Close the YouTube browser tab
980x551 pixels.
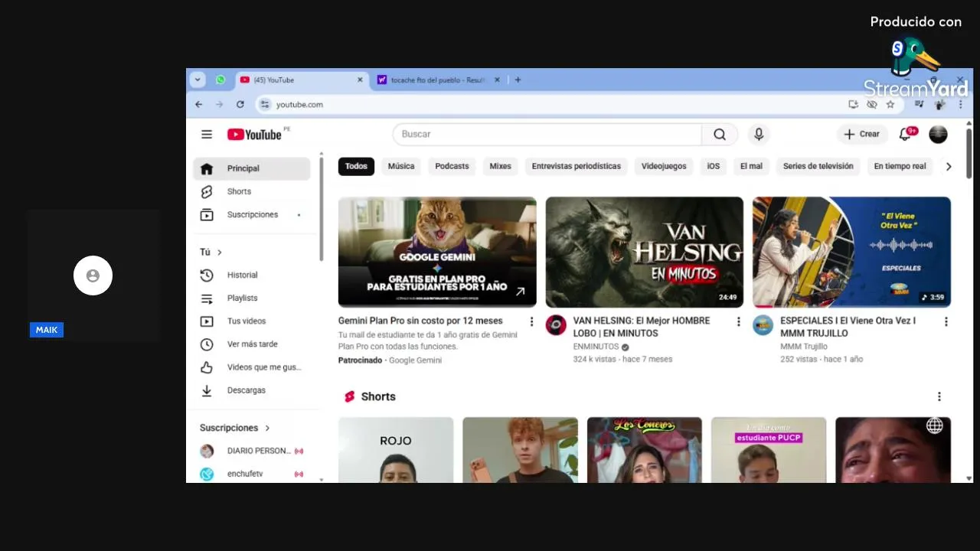point(360,80)
